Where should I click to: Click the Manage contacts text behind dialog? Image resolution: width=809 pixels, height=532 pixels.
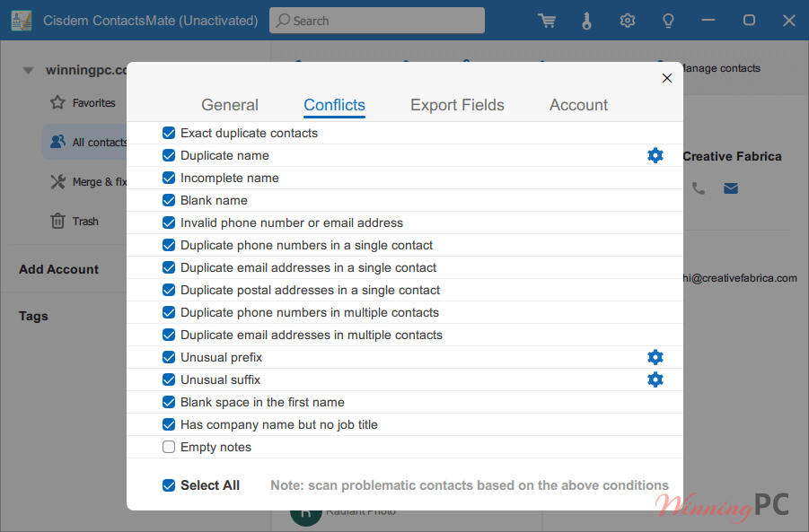pos(721,68)
